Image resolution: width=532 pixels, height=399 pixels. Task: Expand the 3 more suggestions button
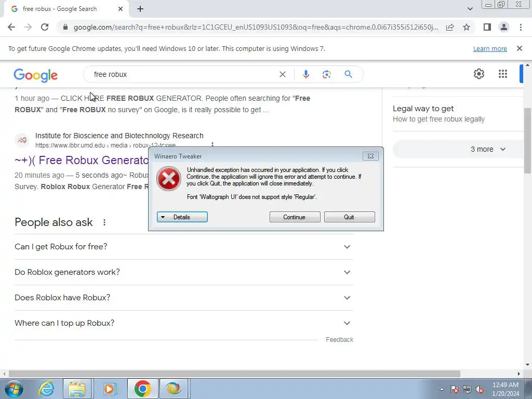[x=458, y=149]
